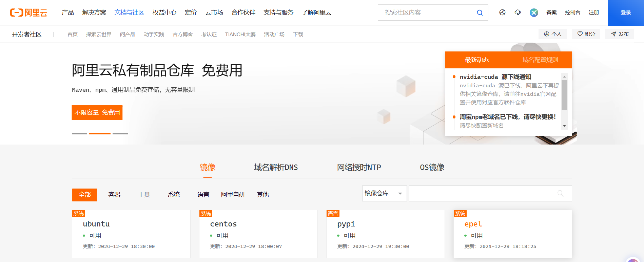Switch to the 最新动态 tab
The width and height of the screenshot is (644, 262).
477,60
